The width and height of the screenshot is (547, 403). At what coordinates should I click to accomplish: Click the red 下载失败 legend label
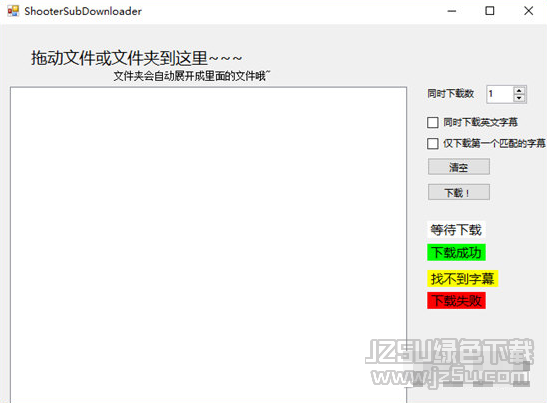(456, 300)
